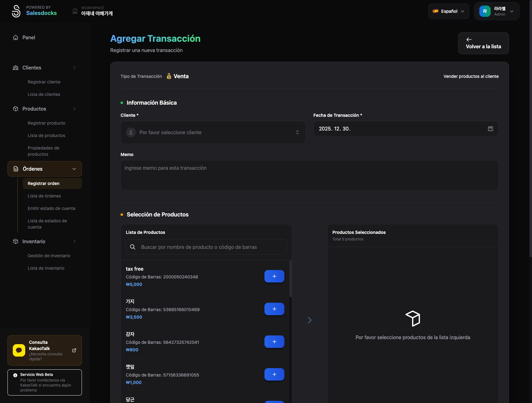Open Lista de inventario

pos(46,268)
